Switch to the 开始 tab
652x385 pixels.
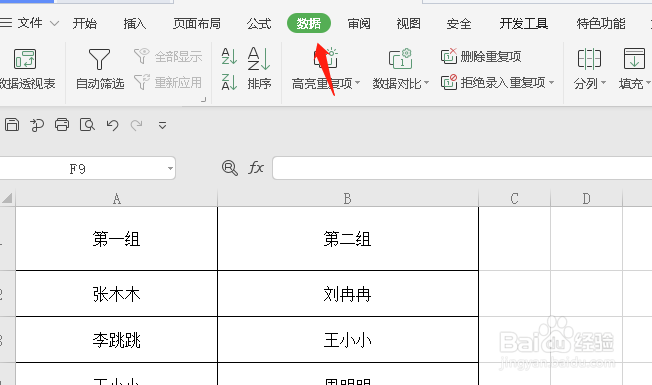[x=84, y=23]
